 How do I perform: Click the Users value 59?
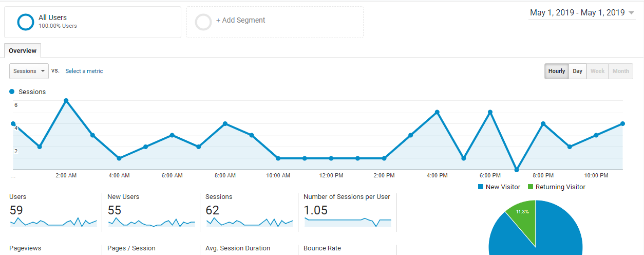pyautogui.click(x=16, y=210)
